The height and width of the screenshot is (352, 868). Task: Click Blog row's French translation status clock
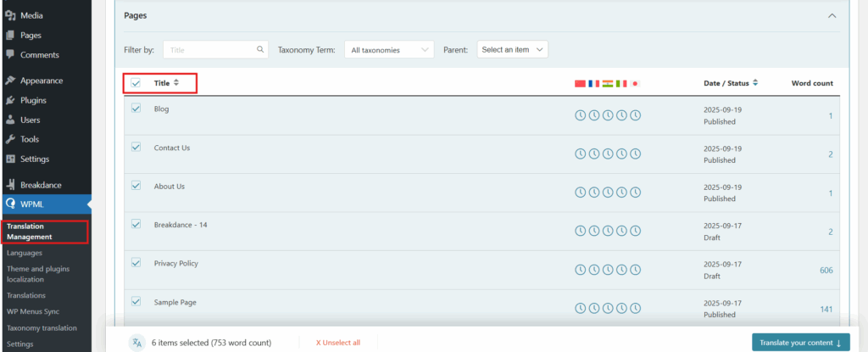pos(594,115)
